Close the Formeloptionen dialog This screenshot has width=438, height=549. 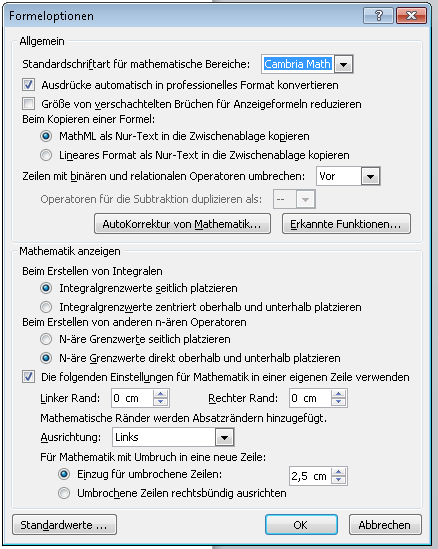(411, 16)
